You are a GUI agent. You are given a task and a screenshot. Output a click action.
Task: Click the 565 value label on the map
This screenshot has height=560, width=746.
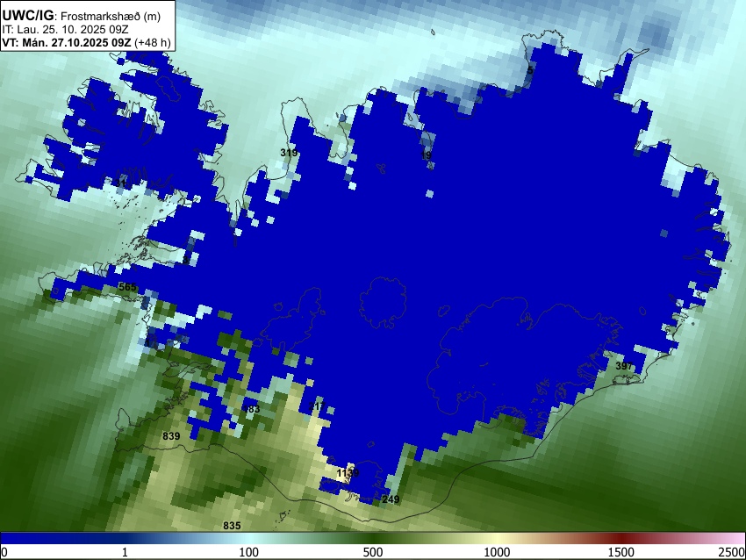(127, 287)
